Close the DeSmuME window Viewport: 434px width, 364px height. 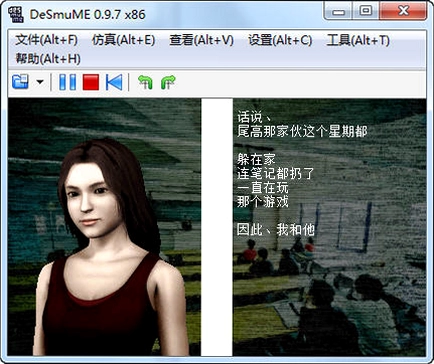click(403, 11)
